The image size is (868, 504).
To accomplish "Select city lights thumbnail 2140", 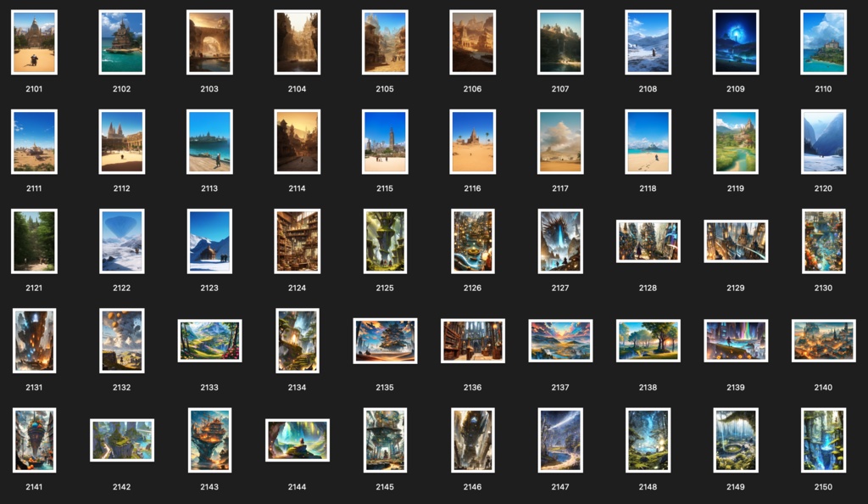I will tap(823, 340).
